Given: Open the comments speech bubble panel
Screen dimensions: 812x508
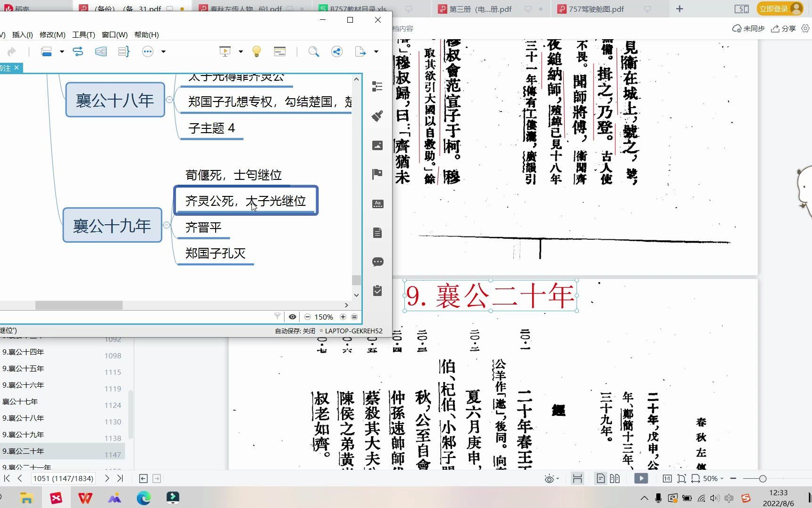Looking at the screenshot, I should pyautogui.click(x=377, y=262).
